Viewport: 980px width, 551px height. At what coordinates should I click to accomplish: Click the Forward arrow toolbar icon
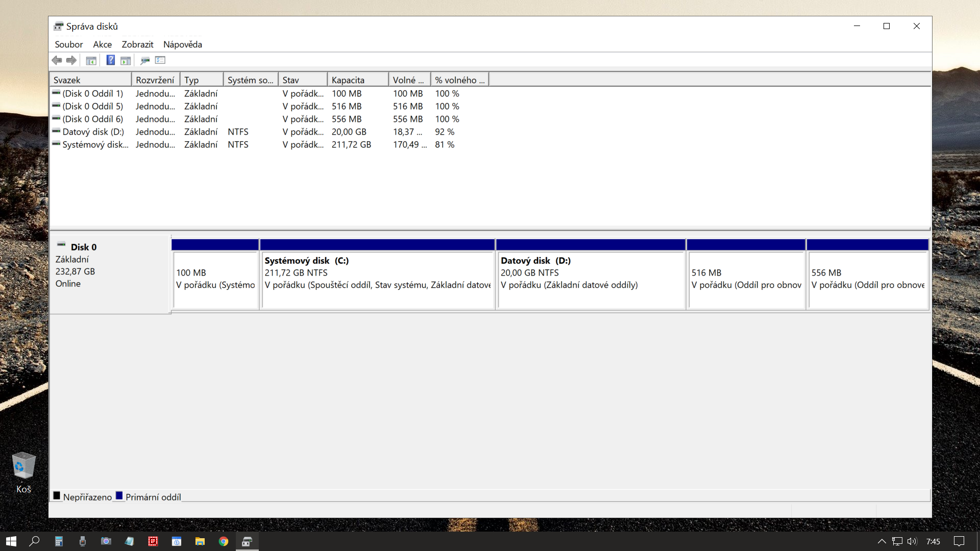(71, 60)
